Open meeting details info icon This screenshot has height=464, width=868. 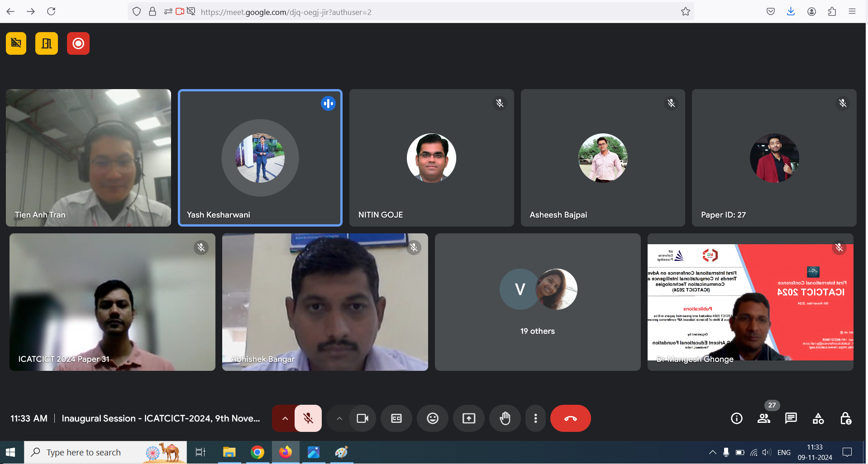point(736,418)
